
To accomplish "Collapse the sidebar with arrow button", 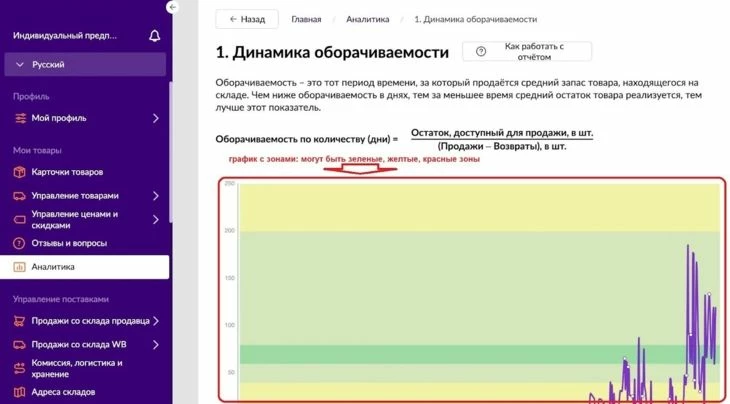I will 172,7.
